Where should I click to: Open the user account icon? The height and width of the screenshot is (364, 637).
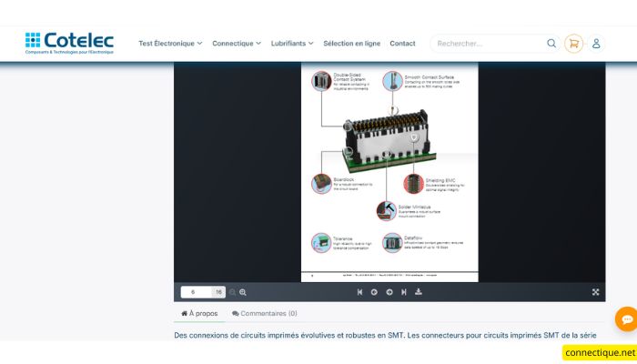coord(596,43)
